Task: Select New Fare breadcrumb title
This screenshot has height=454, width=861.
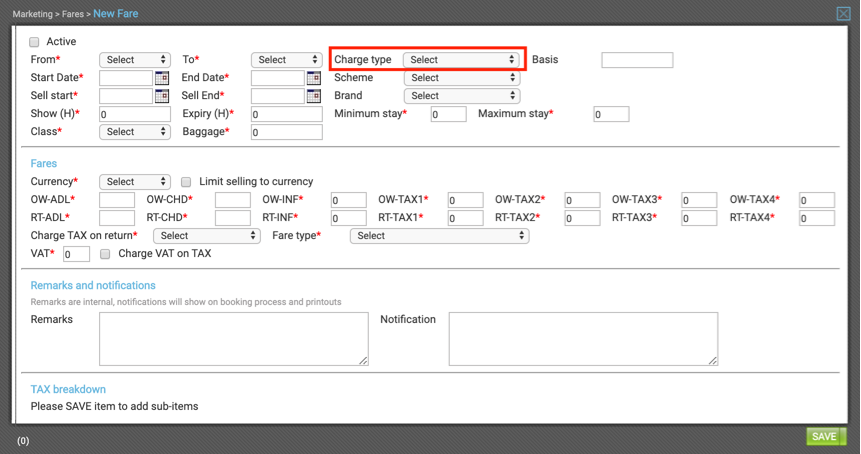Action: [x=115, y=14]
